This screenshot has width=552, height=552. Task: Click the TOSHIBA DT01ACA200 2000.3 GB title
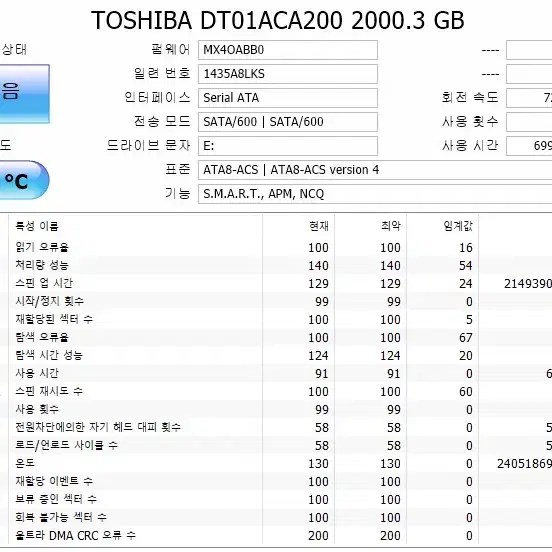coord(278,20)
